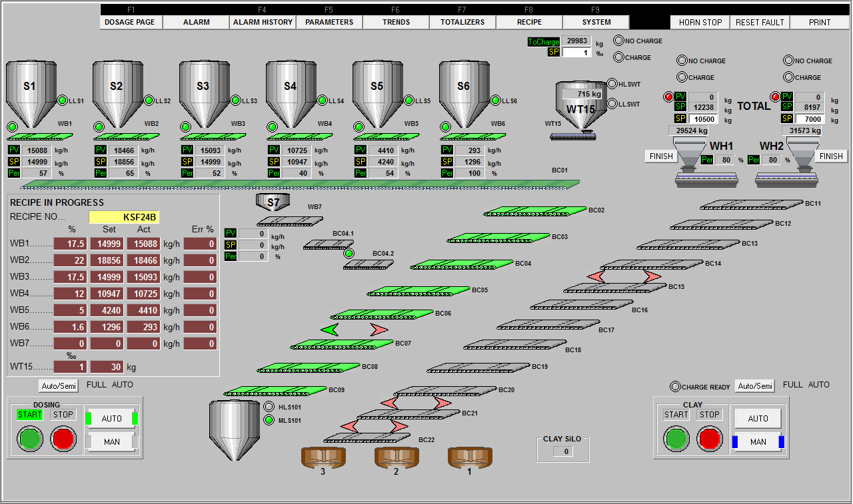Open the ALARM HISTORY page
The width and height of the screenshot is (853, 504).
point(263,22)
